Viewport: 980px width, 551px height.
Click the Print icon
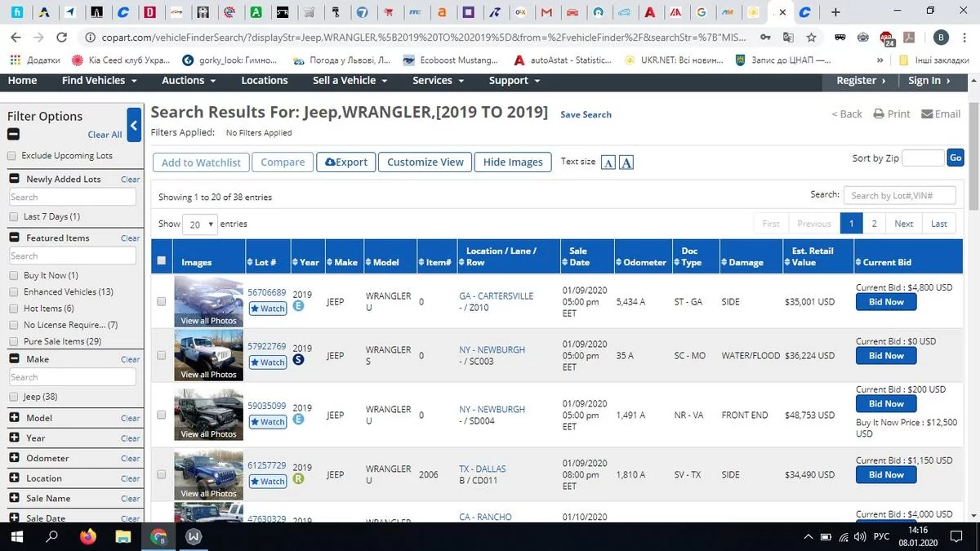tap(879, 114)
